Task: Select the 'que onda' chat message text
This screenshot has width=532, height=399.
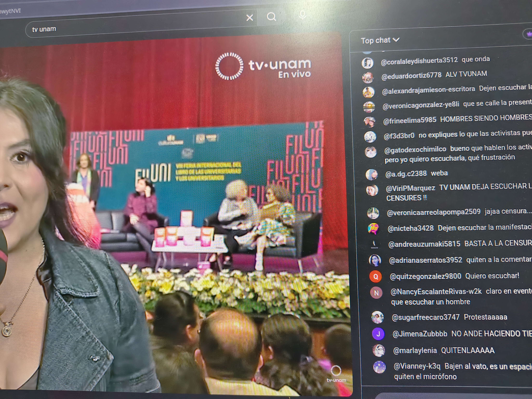Action: [476, 59]
